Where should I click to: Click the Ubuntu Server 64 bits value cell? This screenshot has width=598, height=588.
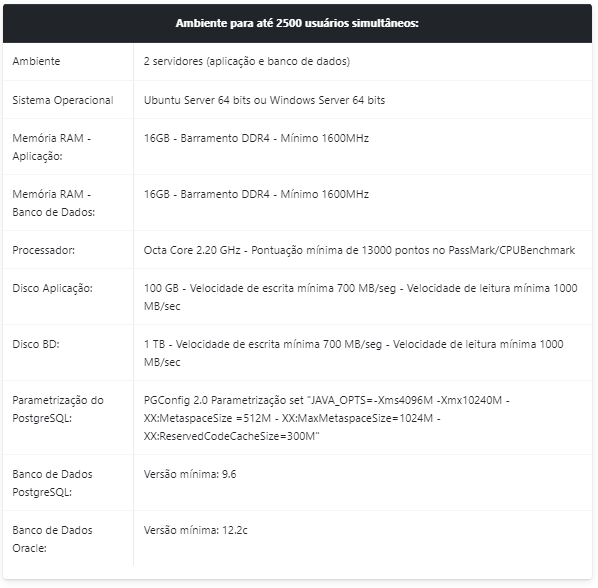point(264,100)
